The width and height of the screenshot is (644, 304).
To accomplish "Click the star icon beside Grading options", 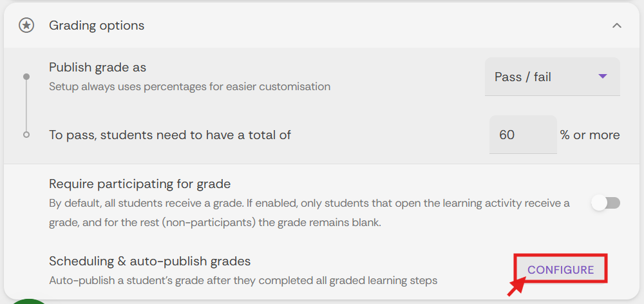I will [x=26, y=25].
